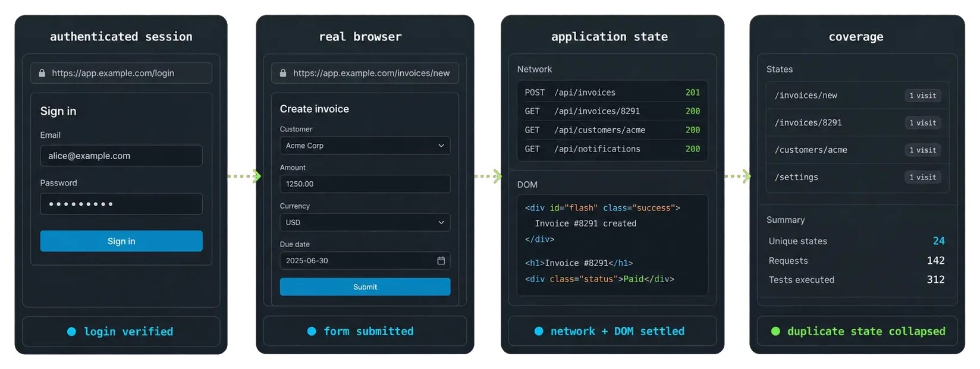
Task: Open the Currency dropdown showing USD
Action: [x=365, y=222]
